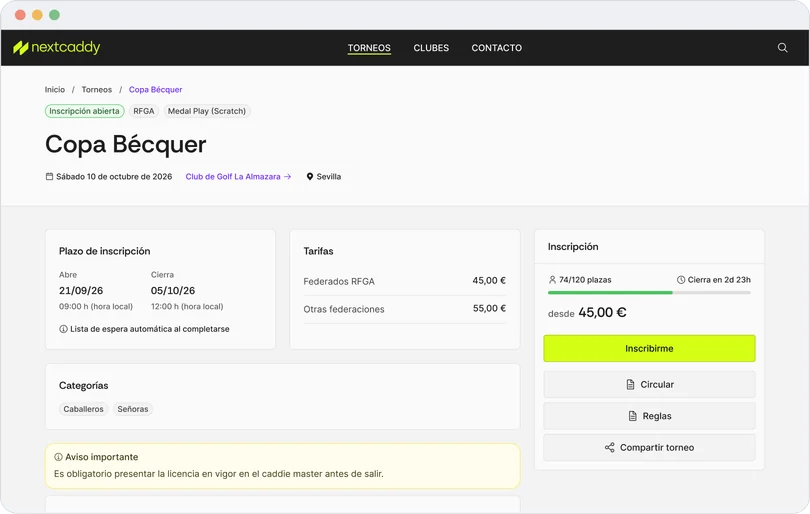Open the search magnifier icon

click(x=782, y=48)
